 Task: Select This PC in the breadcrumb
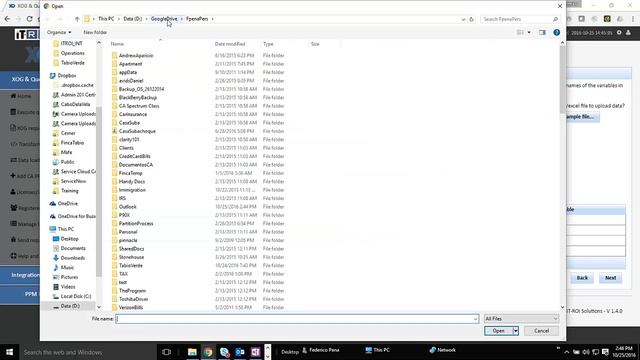[106, 19]
